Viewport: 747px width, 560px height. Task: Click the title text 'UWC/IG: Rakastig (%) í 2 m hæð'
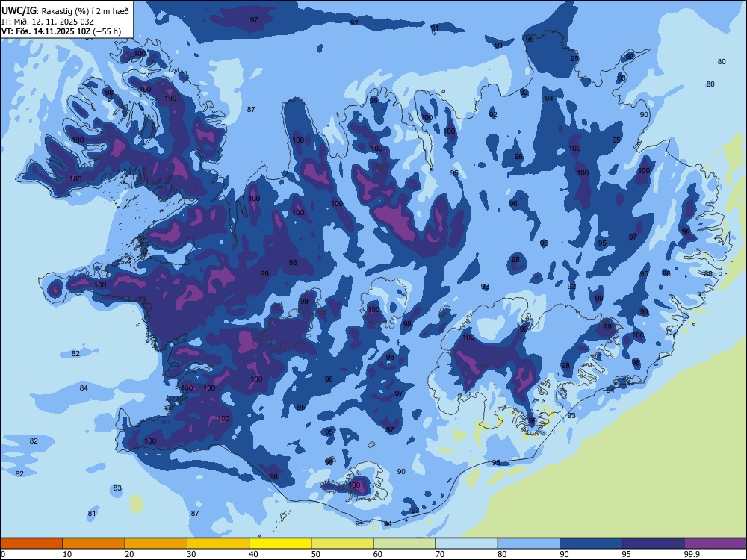point(65,11)
